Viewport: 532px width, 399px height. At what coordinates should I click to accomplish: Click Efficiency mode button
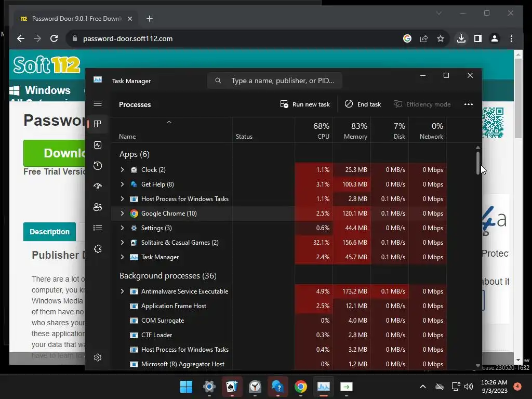pos(422,104)
